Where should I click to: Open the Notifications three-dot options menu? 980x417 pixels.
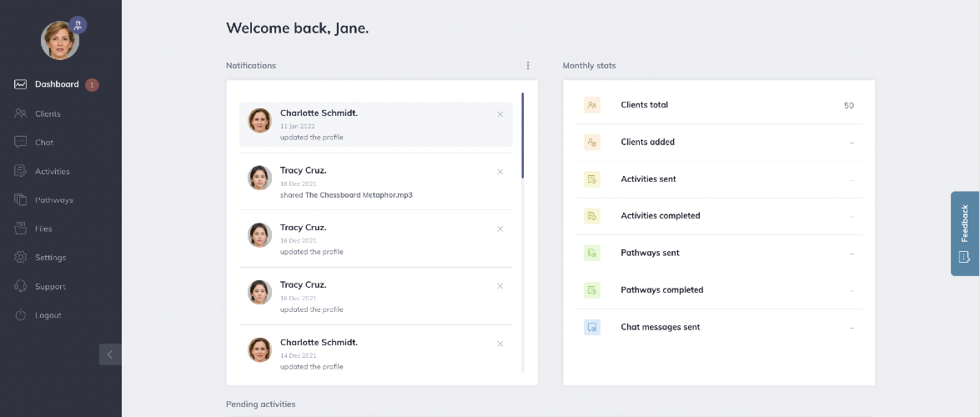coord(528,66)
